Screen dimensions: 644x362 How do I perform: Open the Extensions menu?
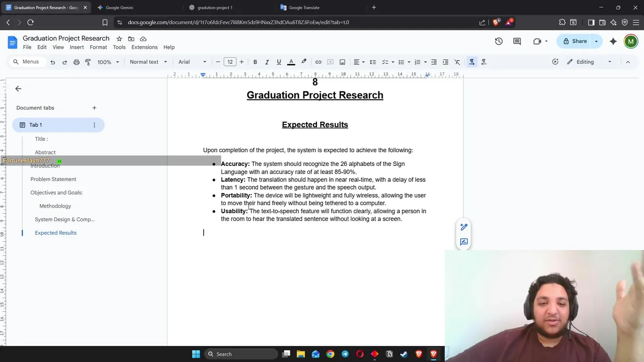[144, 47]
